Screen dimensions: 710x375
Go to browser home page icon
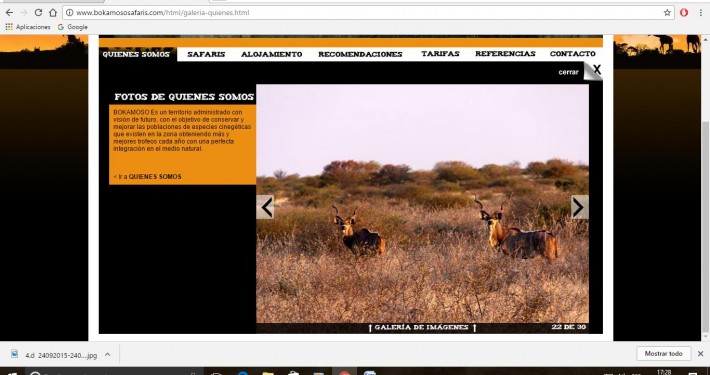pyautogui.click(x=53, y=13)
